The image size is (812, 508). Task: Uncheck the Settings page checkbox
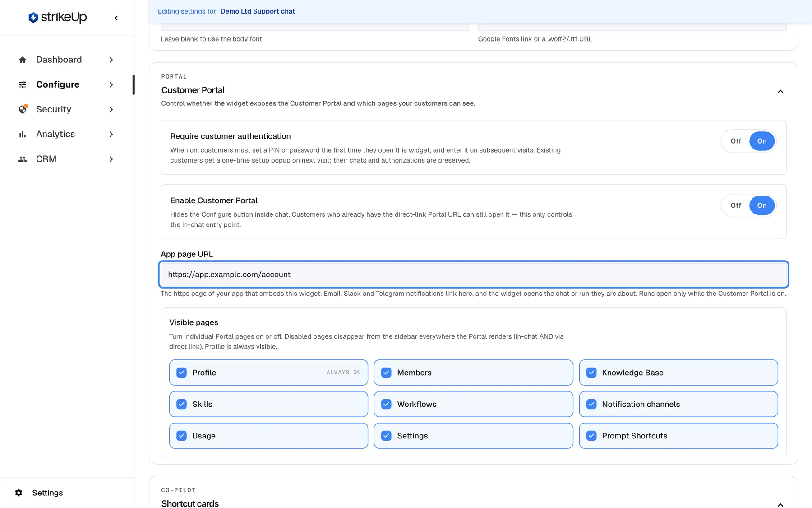click(386, 436)
